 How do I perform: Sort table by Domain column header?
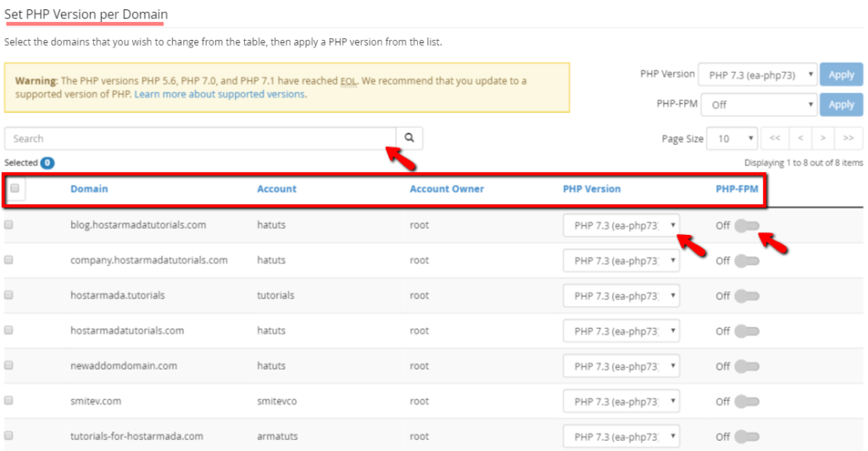coord(89,189)
